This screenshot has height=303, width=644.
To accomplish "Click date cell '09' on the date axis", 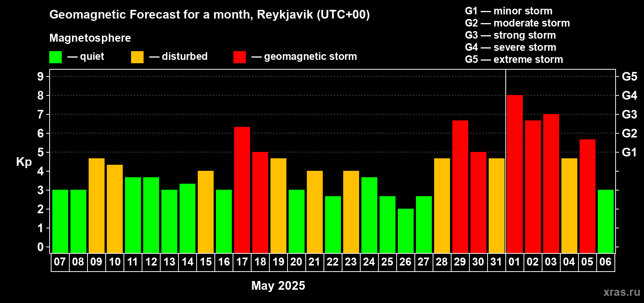I will [x=96, y=262].
